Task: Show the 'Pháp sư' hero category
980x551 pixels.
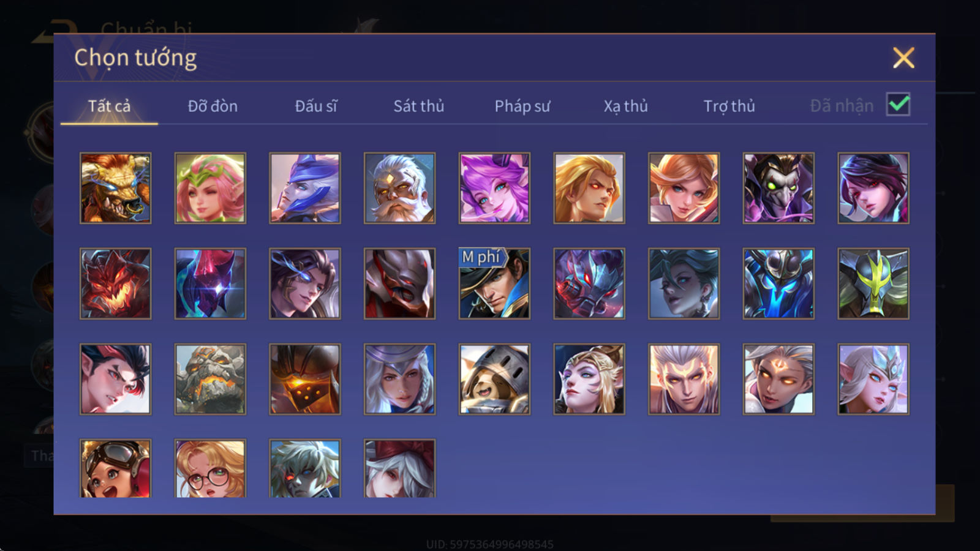Action: [x=522, y=106]
